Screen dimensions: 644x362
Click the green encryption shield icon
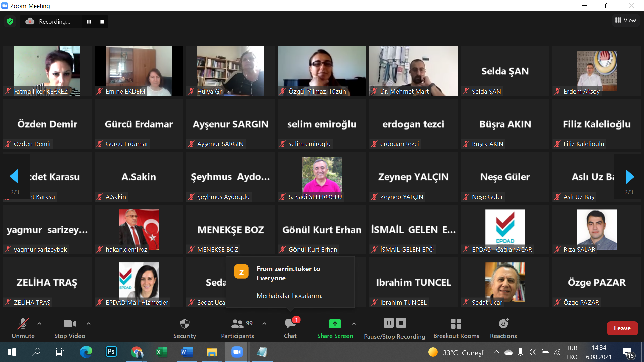click(x=10, y=22)
